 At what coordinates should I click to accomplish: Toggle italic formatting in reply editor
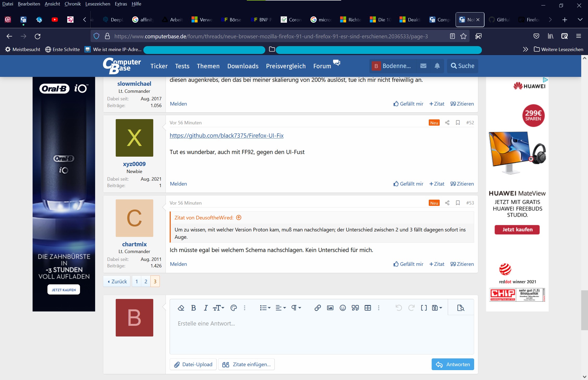coord(206,308)
